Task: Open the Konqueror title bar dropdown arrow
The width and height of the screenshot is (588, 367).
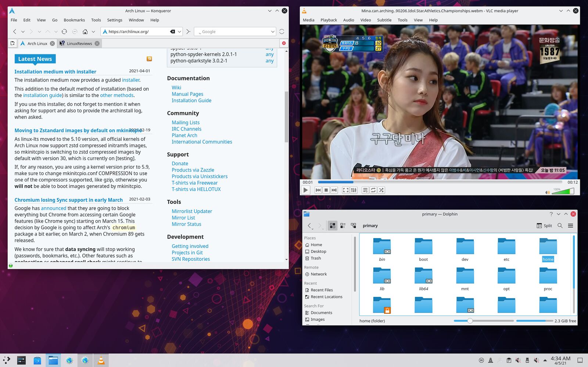Action: point(270,11)
